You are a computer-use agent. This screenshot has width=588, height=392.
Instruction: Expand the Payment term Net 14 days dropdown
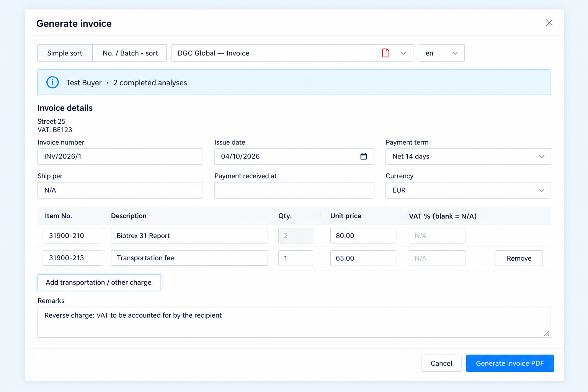[468, 156]
